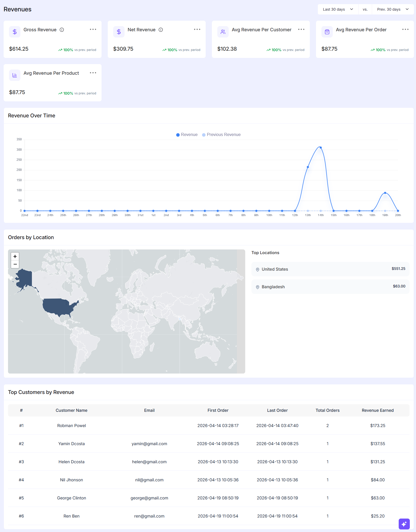Open Avg Revenue Per Order options menu

click(x=405, y=29)
